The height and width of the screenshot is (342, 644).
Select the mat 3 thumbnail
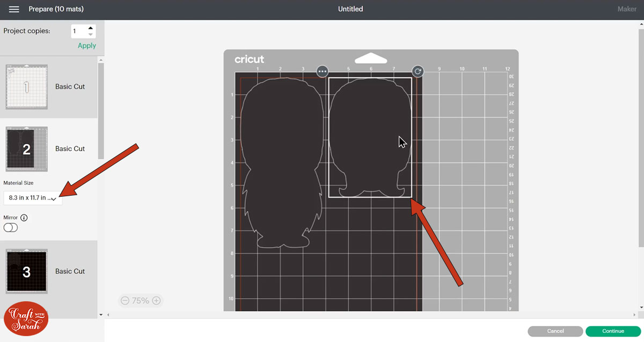(26, 271)
